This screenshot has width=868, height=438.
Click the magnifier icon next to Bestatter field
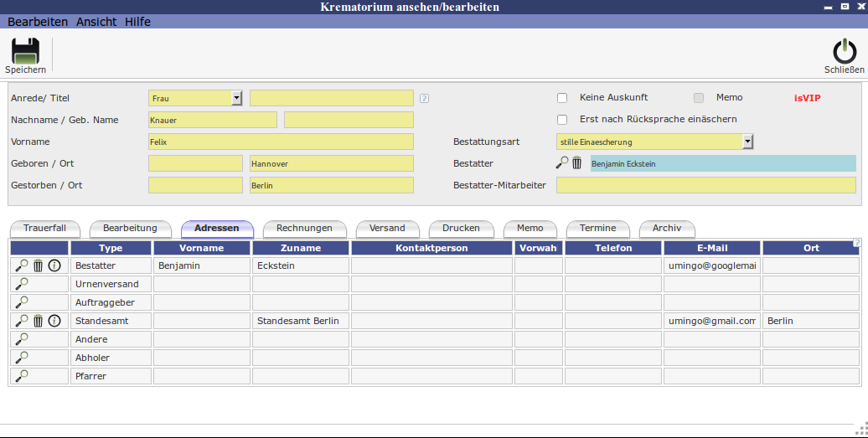562,163
